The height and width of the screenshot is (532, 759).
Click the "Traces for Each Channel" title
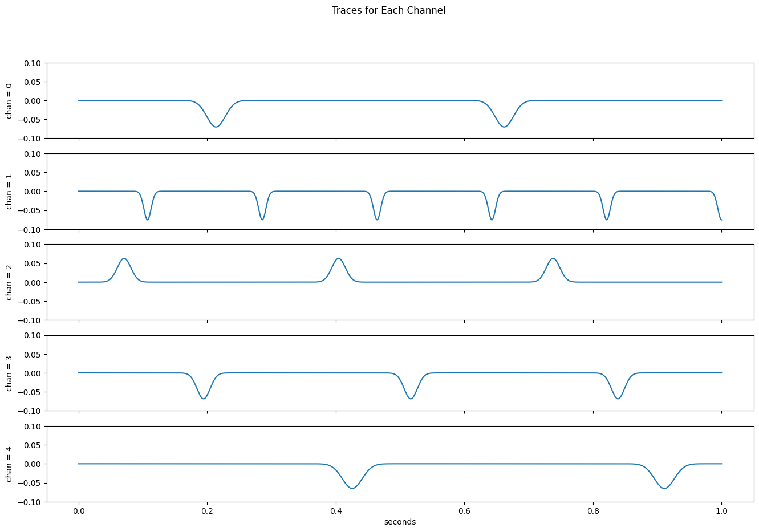click(x=388, y=10)
